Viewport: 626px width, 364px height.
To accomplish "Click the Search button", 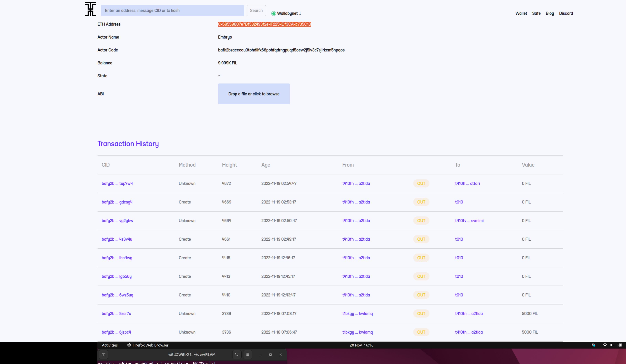I will coord(256,10).
